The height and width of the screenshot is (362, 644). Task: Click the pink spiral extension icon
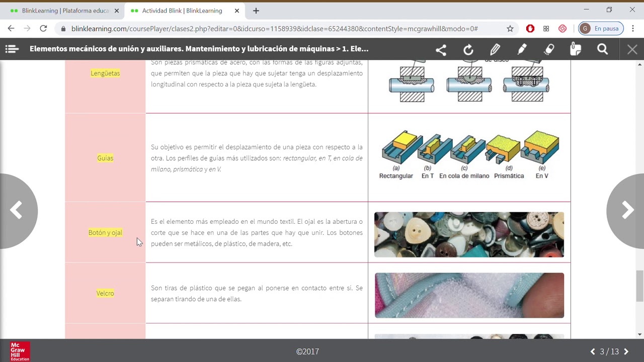(x=562, y=29)
